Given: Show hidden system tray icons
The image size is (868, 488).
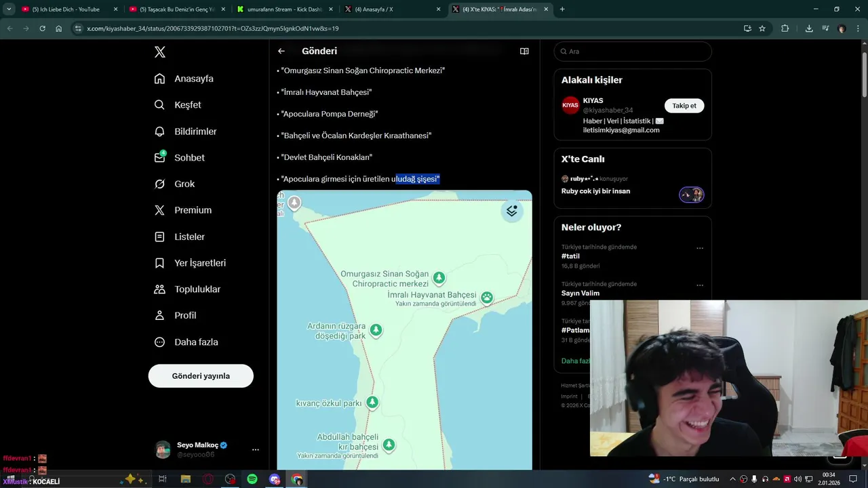Looking at the screenshot, I should (732, 479).
